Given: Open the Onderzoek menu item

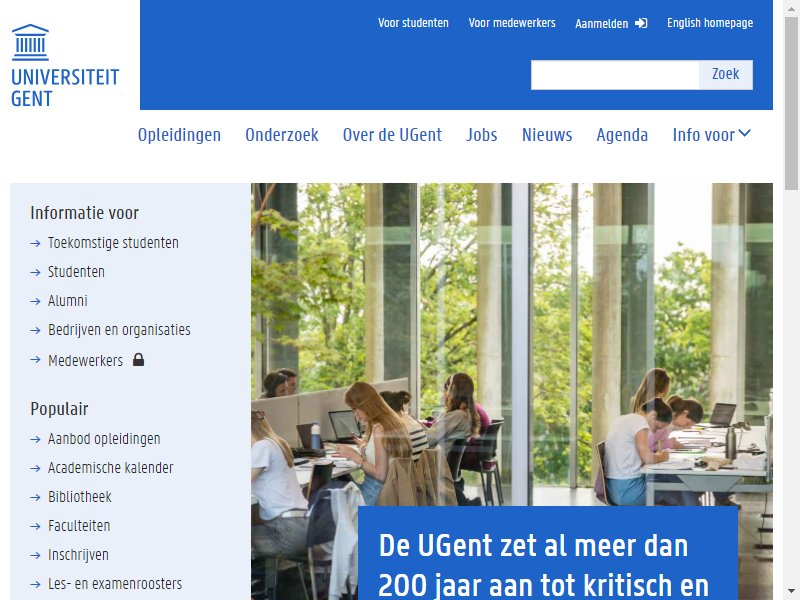Looking at the screenshot, I should tap(282, 135).
